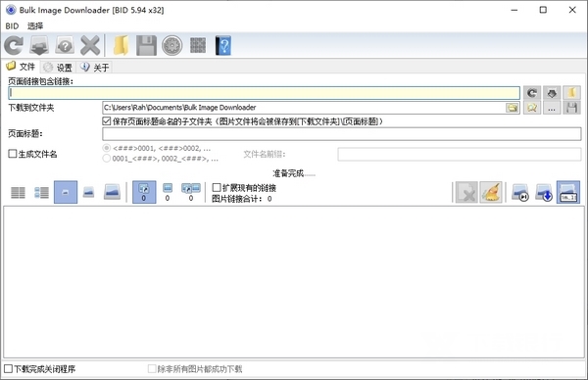This screenshot has height=380, width=588.
Task: Switch to the 文件 tab
Action: tap(21, 67)
